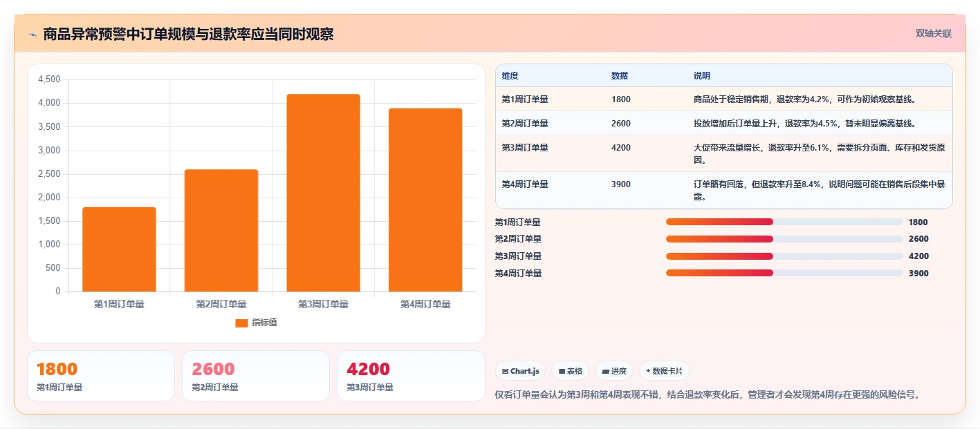Screen dimensions: 980x429
Task: Click progress bar for 第2周订单量
Action: tap(784, 239)
